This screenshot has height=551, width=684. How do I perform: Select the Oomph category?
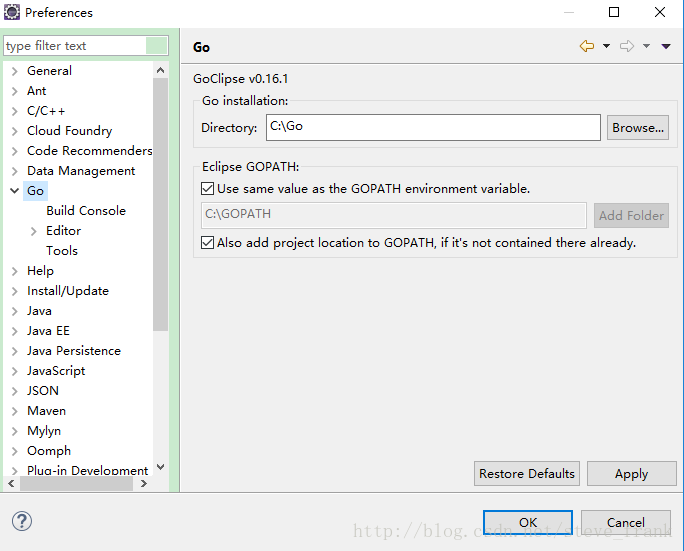[x=48, y=451]
